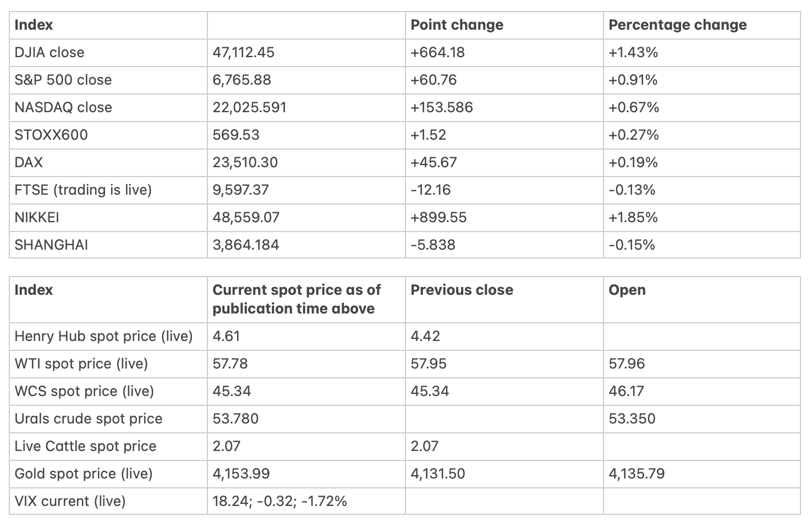Click the Percentage change column header
Viewport: 812px width, 528px height.
click(678, 25)
